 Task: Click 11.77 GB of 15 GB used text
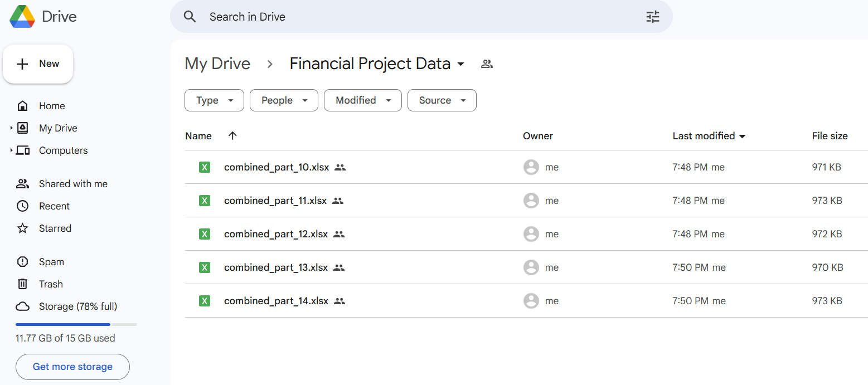[x=65, y=338]
